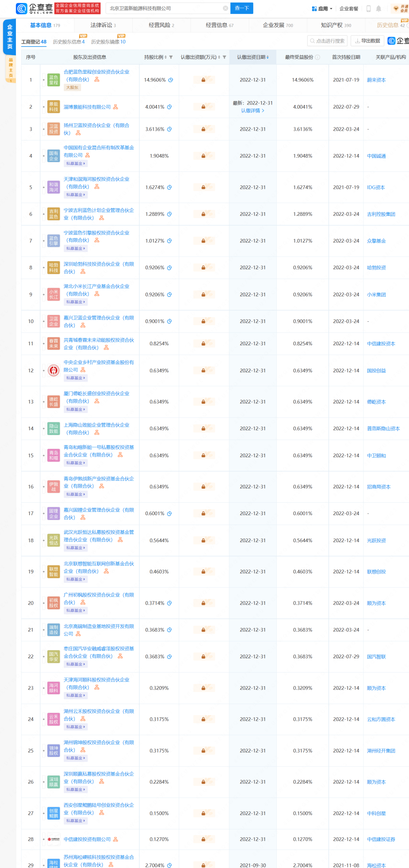Screen dimensions: 409x868
Task: Open filter dropdown on 认缴出资额 column
Action: click(224, 57)
